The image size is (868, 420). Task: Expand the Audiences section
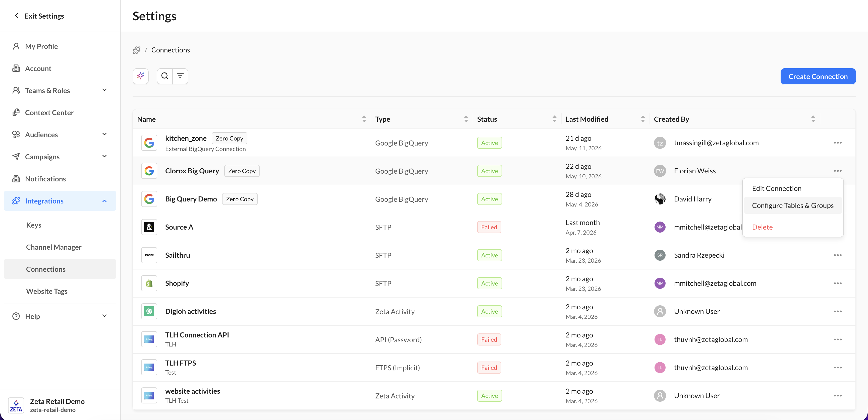pyautogui.click(x=104, y=134)
